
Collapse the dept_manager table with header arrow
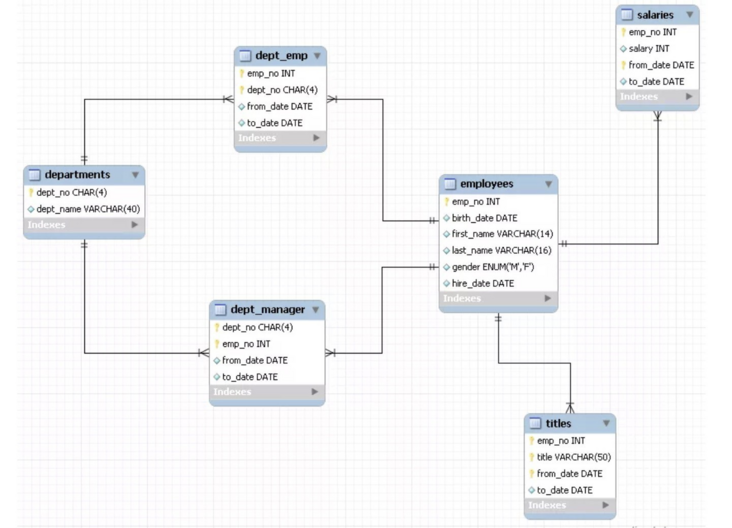click(316, 310)
